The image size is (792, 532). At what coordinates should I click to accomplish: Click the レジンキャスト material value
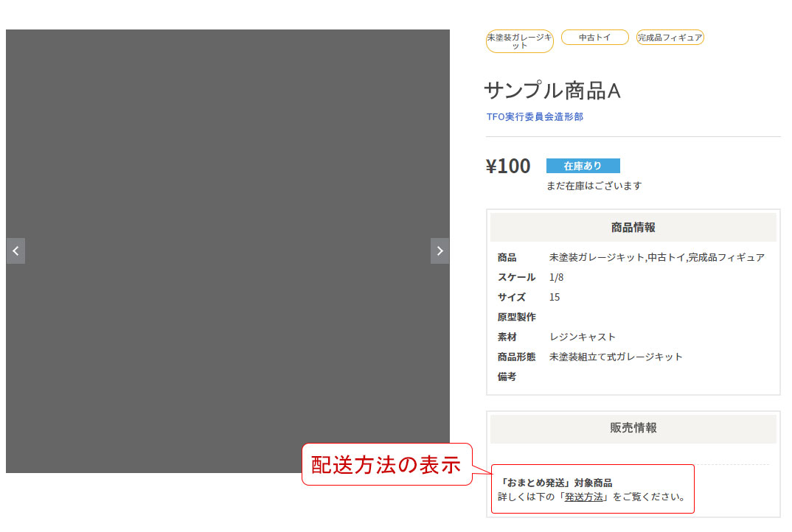click(x=582, y=337)
